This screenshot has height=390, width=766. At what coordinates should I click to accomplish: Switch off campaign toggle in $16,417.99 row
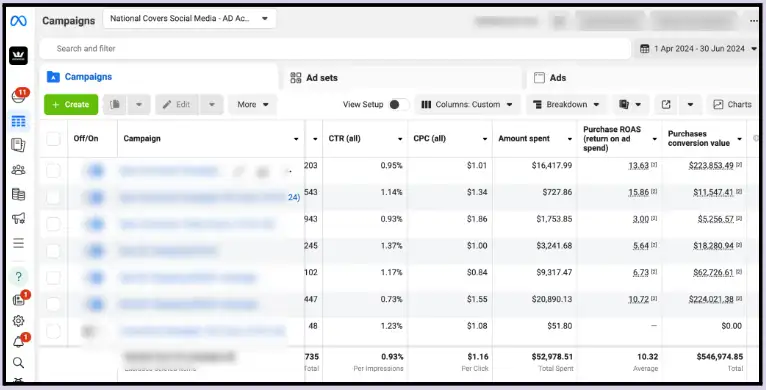[x=96, y=171]
